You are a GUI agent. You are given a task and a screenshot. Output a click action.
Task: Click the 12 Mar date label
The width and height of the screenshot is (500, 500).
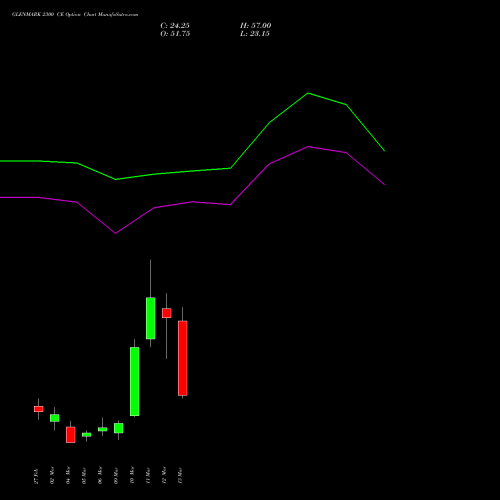(164, 476)
